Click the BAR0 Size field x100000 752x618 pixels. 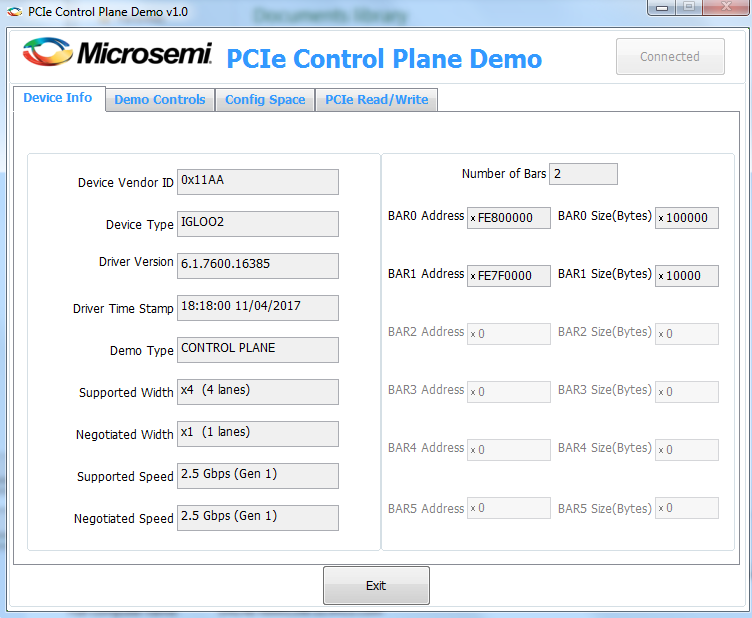pos(687,218)
